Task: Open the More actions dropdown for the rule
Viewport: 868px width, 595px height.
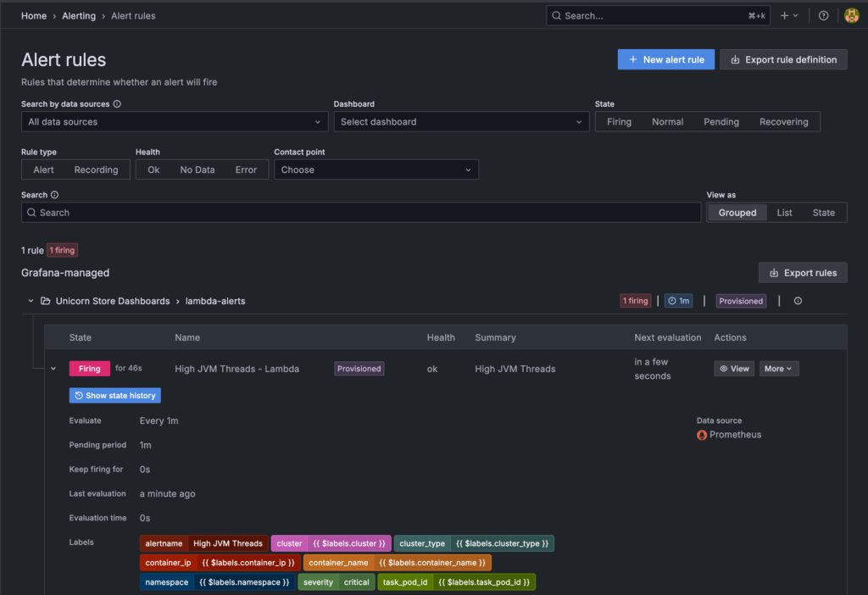Action: tap(778, 368)
